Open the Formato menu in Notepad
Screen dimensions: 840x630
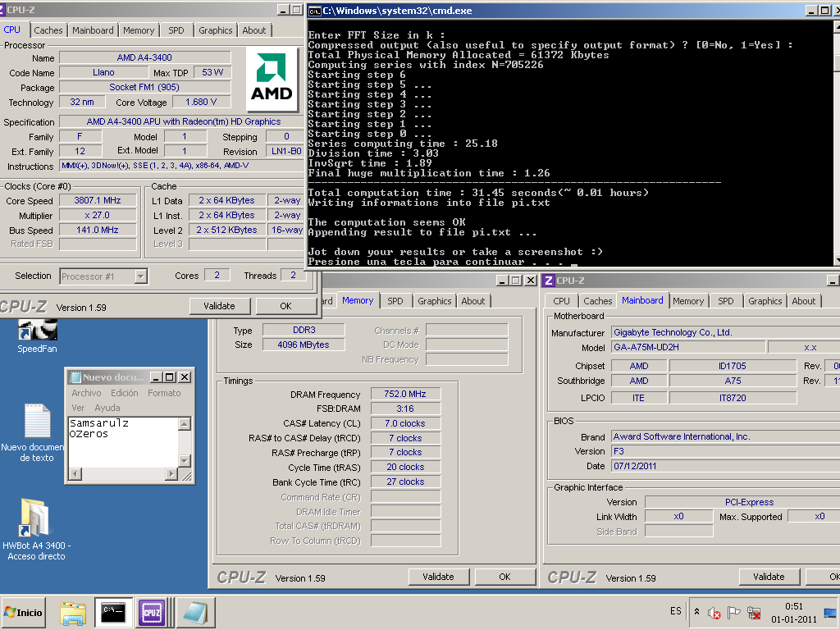pos(164,393)
